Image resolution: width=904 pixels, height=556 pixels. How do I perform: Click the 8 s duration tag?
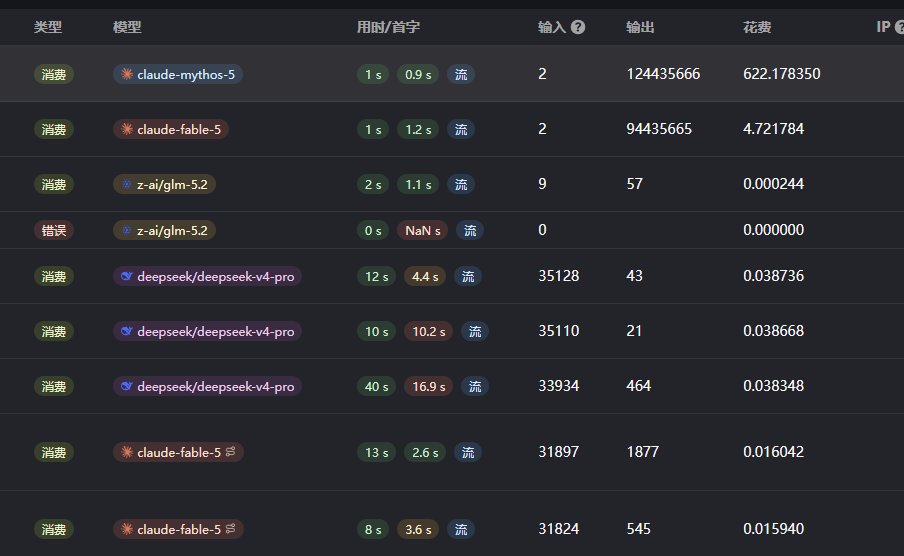(x=373, y=529)
